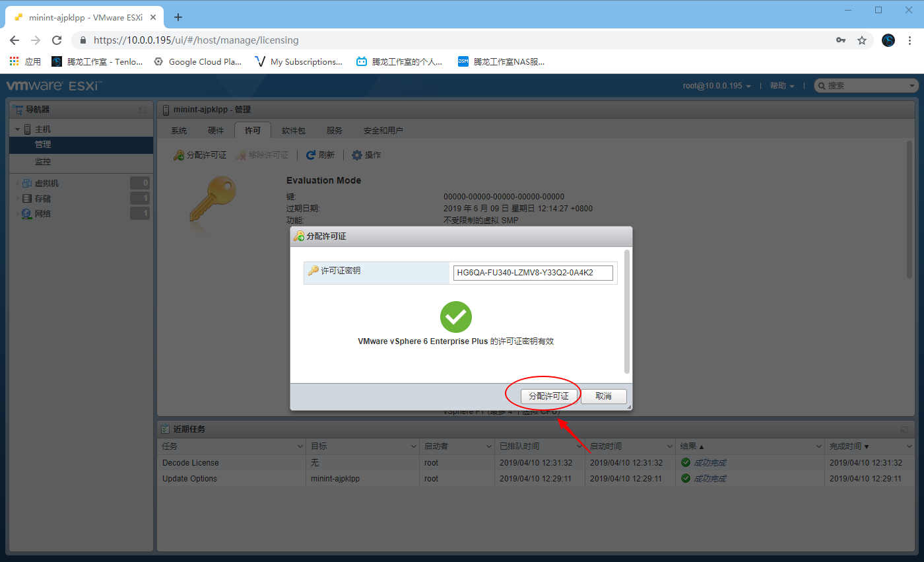Select the Licensing (许可) tab

tap(253, 131)
